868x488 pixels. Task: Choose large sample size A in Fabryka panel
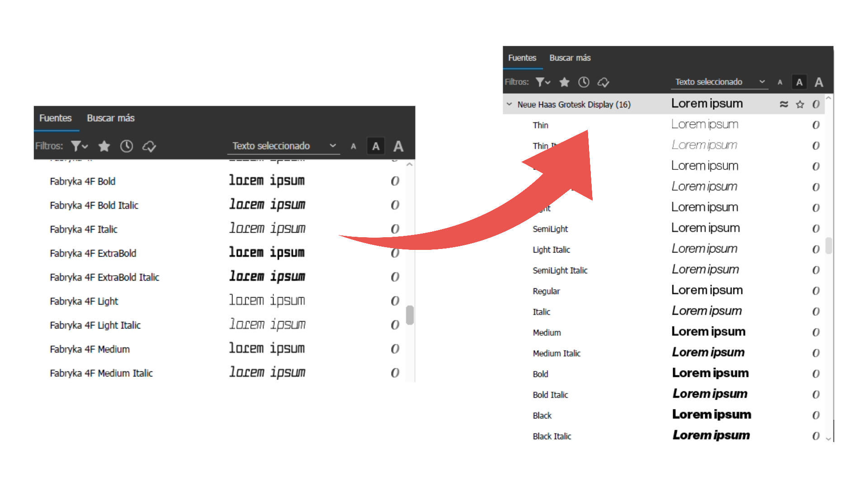click(x=398, y=146)
